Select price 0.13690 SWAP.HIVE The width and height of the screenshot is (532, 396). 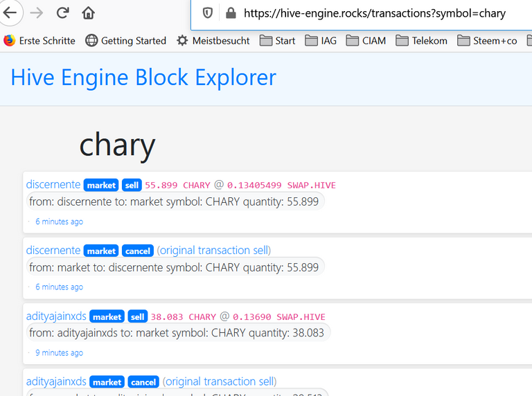(x=279, y=316)
